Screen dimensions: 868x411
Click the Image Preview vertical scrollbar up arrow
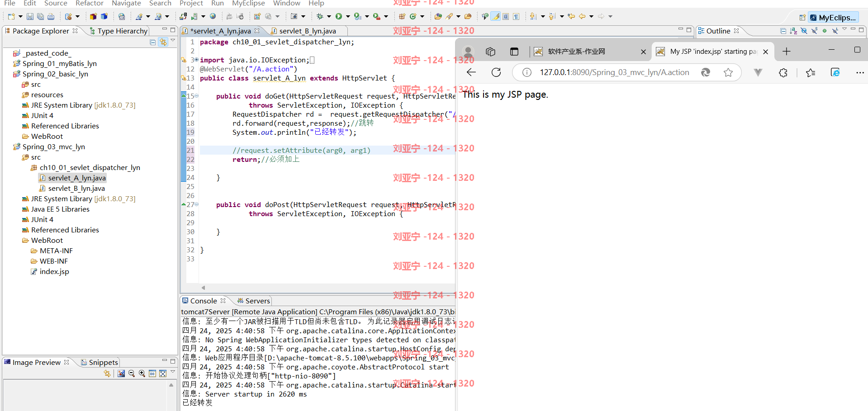pos(171,385)
